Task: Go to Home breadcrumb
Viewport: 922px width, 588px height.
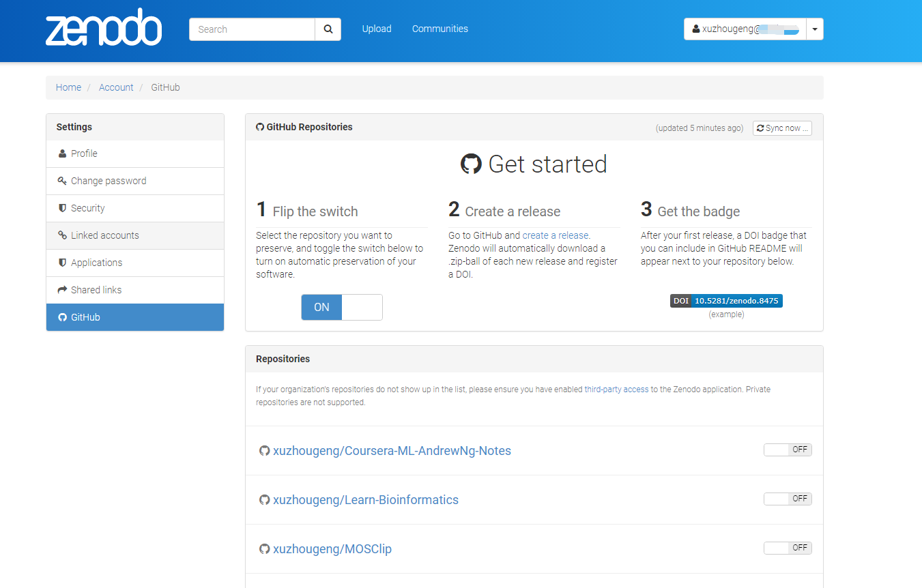Action: [68, 87]
